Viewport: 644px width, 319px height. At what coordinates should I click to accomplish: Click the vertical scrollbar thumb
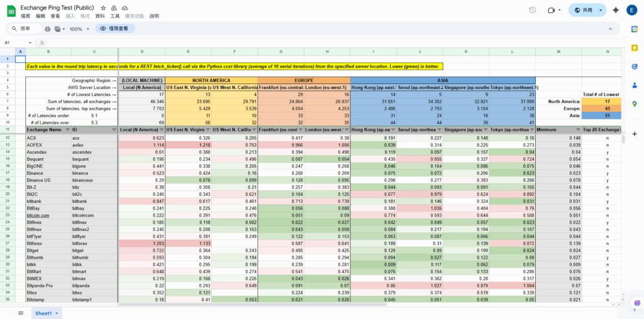coord(623,139)
